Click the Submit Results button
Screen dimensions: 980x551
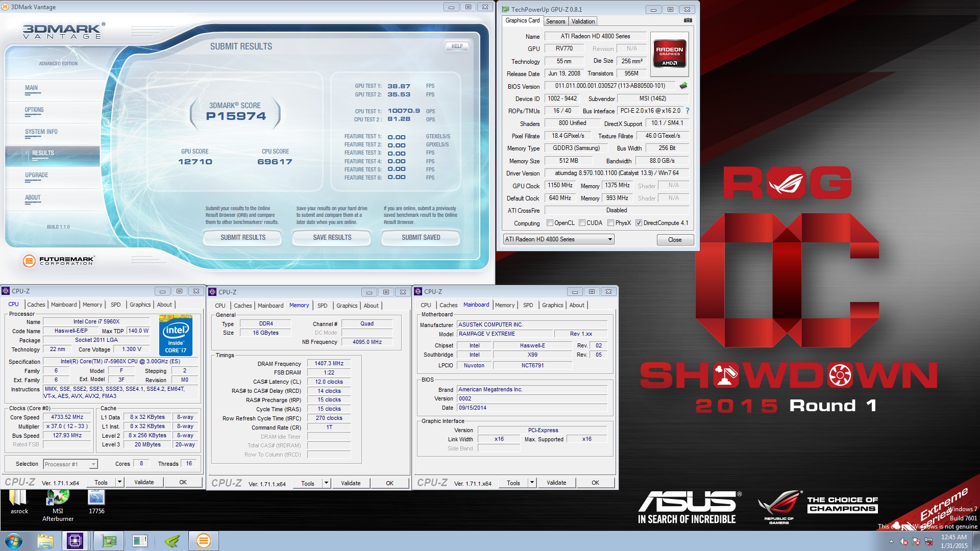click(243, 238)
